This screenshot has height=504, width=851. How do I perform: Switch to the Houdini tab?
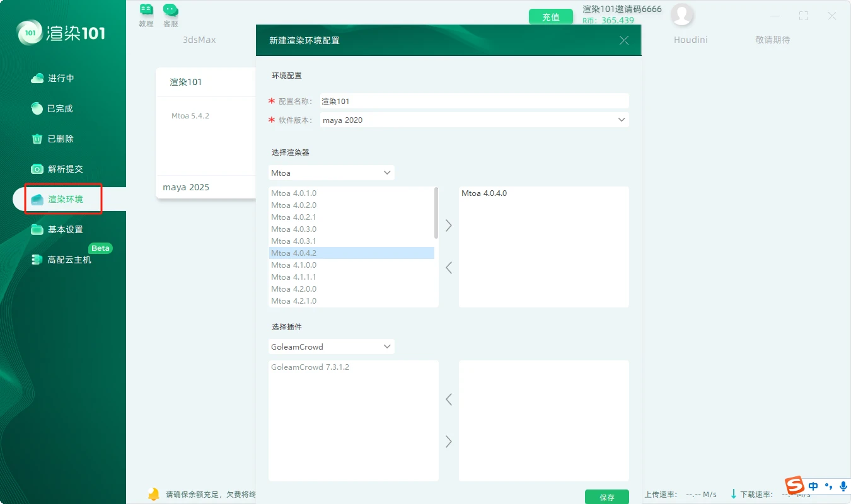pyautogui.click(x=690, y=40)
